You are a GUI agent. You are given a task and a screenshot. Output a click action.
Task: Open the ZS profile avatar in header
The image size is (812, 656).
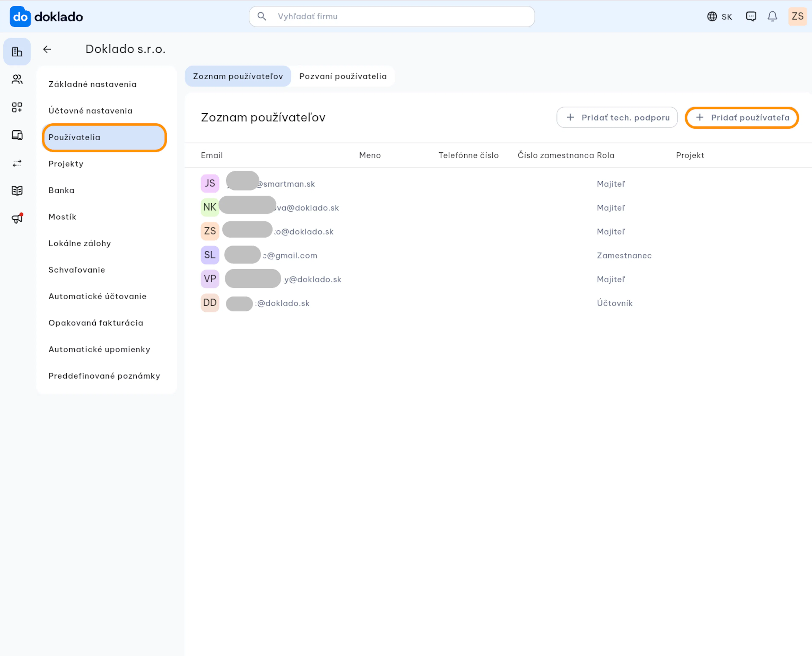click(x=798, y=16)
